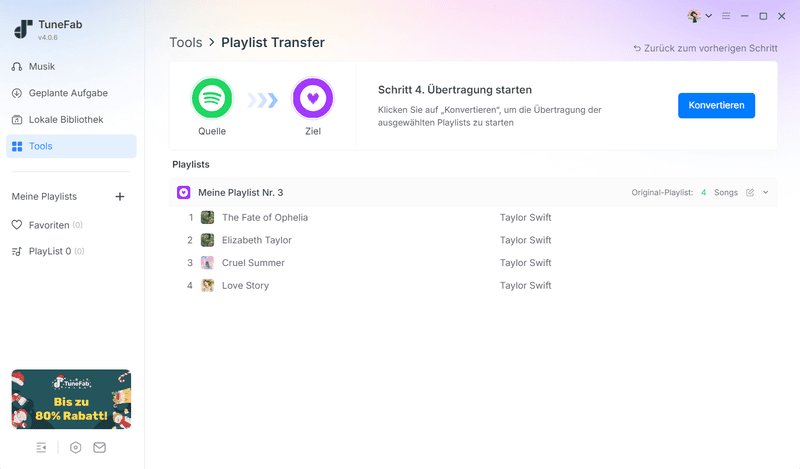Screen dimensions: 800x469
Task: Collapse the sidebar with the bottom-left icon
Action: [41, 447]
